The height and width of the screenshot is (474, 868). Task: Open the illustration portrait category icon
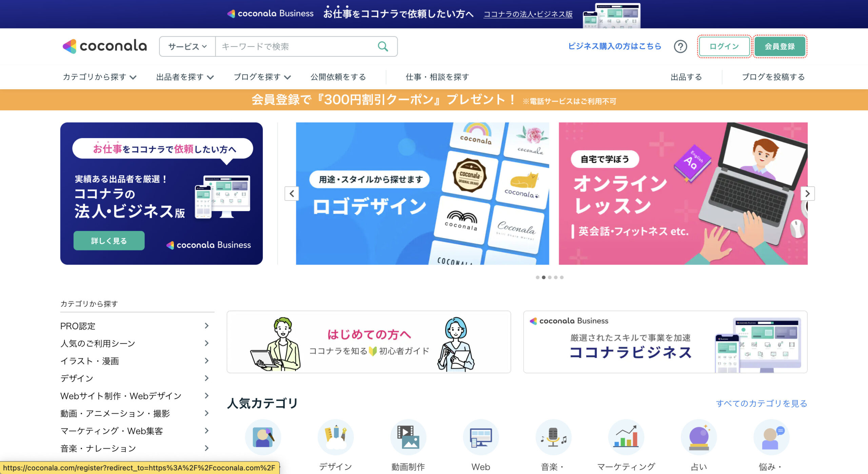pos(263,437)
